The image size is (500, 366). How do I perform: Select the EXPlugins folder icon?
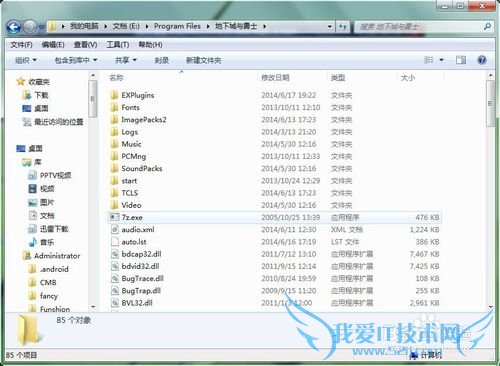[114, 95]
